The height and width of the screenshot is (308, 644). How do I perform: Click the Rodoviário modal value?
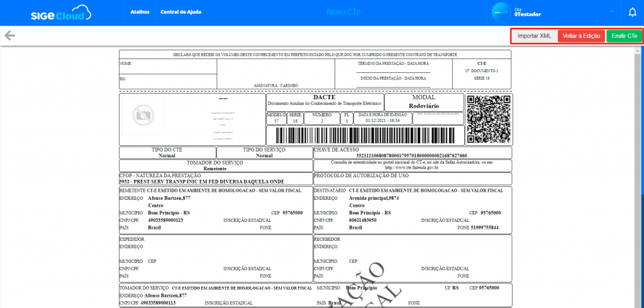pyautogui.click(x=423, y=105)
